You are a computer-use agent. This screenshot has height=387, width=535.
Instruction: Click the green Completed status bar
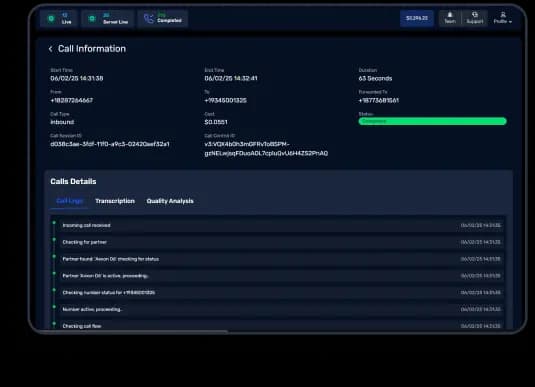pos(432,121)
